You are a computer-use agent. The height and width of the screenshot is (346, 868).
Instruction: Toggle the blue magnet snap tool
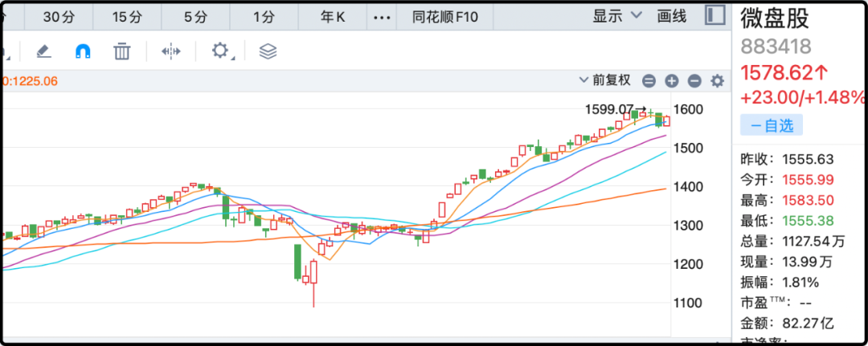(83, 51)
